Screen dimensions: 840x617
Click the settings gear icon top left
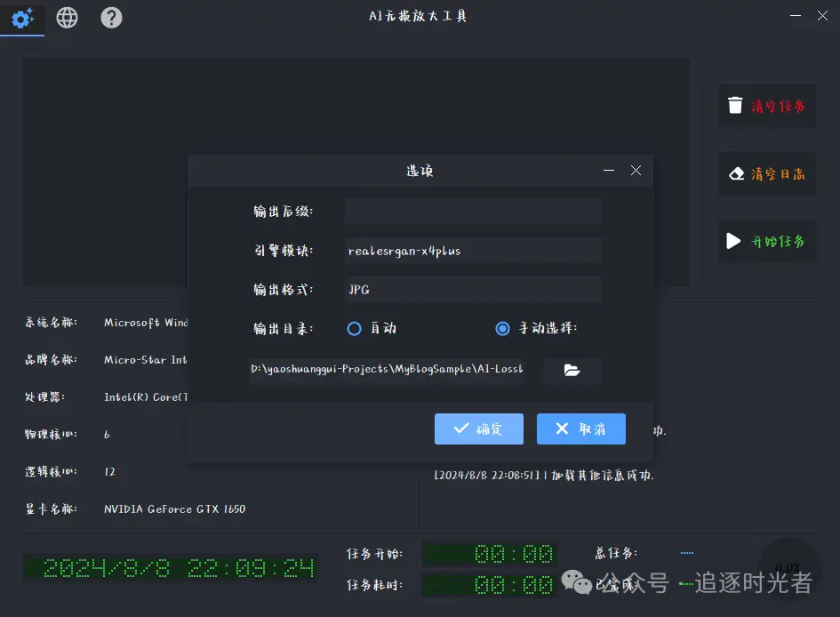coord(22,17)
